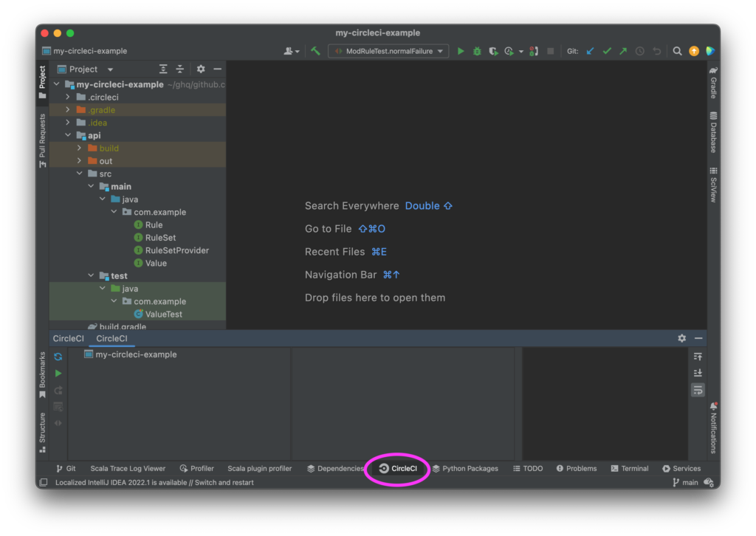Viewport: 756px width, 536px height.
Task: Collapse all in the Project panel toolbar
Action: coord(180,69)
